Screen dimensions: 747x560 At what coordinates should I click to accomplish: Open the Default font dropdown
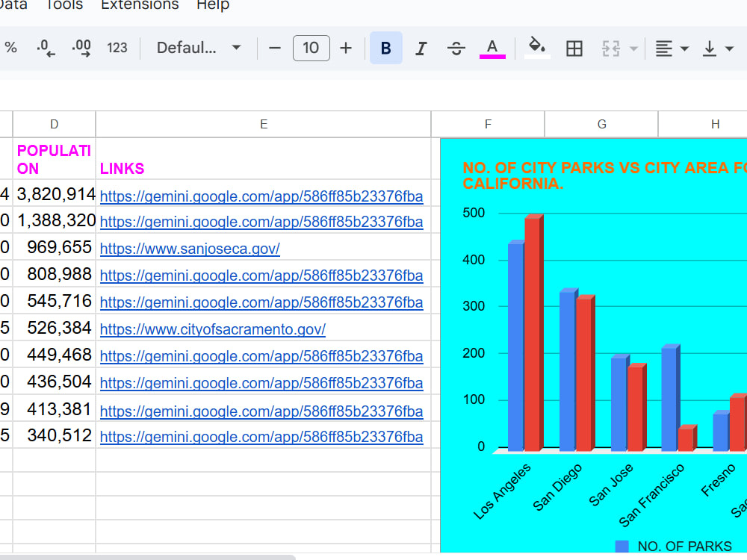click(x=199, y=48)
